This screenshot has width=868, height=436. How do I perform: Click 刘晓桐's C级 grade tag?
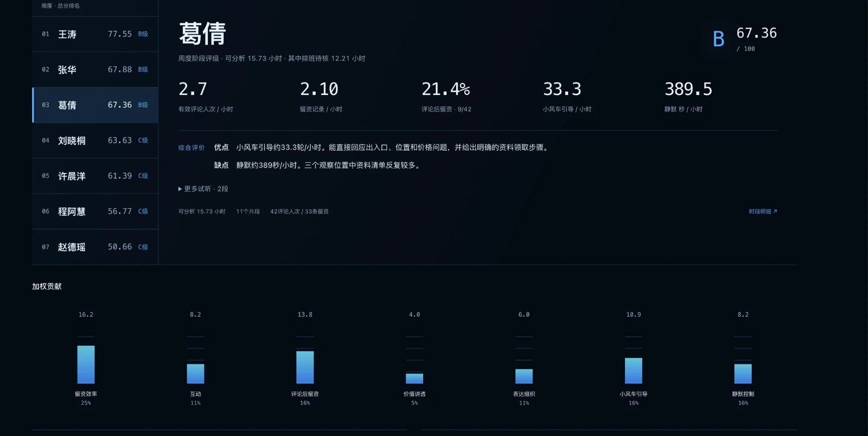[x=143, y=140]
